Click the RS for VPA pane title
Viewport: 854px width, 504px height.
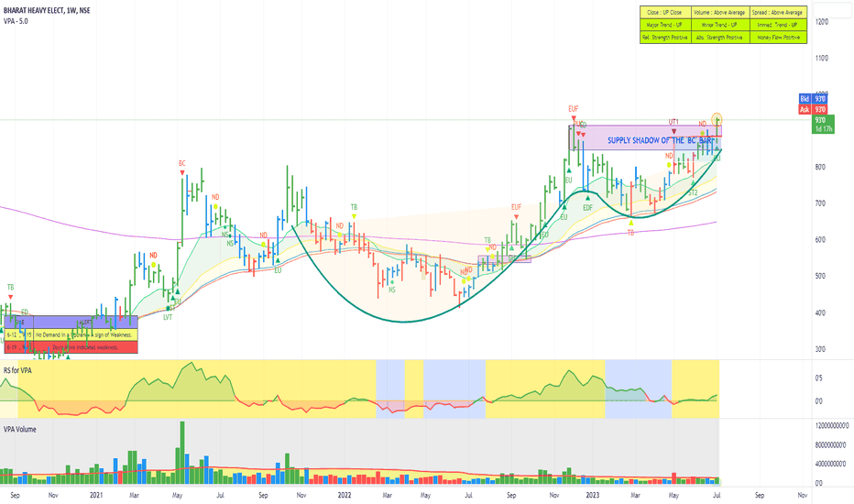point(17,370)
